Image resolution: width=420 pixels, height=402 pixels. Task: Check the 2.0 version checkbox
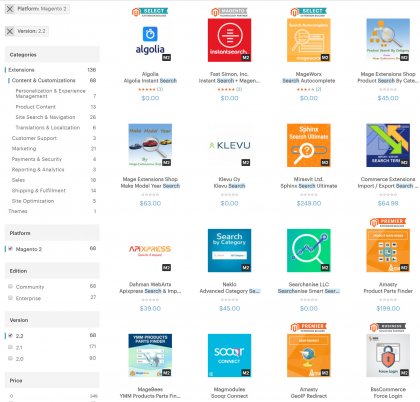[10, 358]
